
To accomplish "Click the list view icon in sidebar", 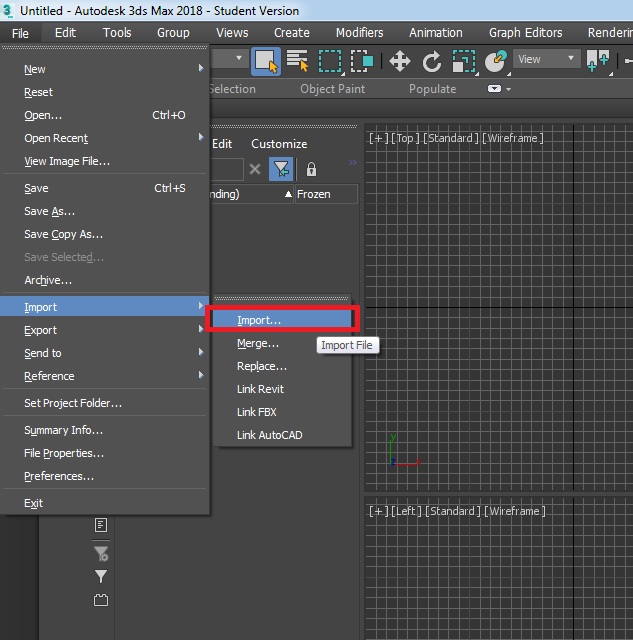I will click(x=101, y=525).
